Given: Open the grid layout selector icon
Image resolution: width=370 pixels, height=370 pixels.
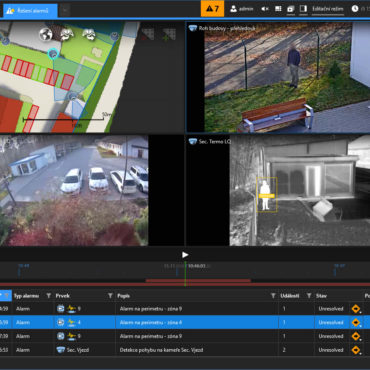Looking at the screenshot, I should click(278, 9).
